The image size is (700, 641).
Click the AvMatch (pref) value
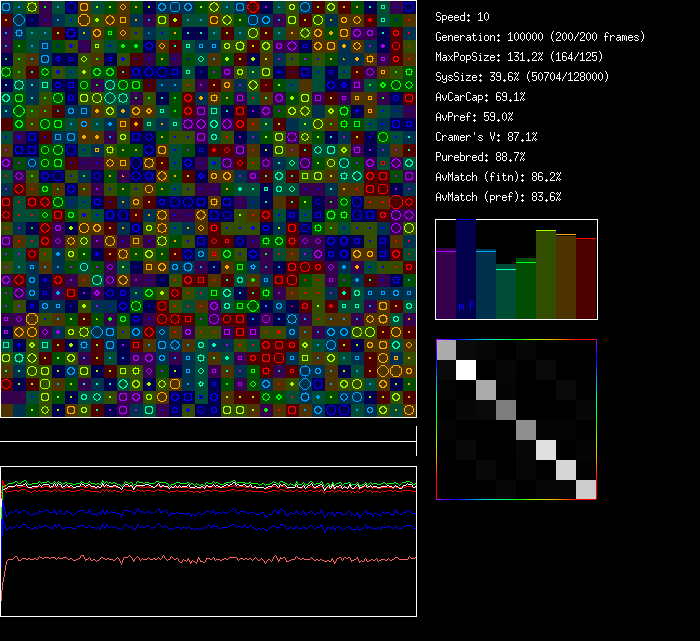pos(498,197)
